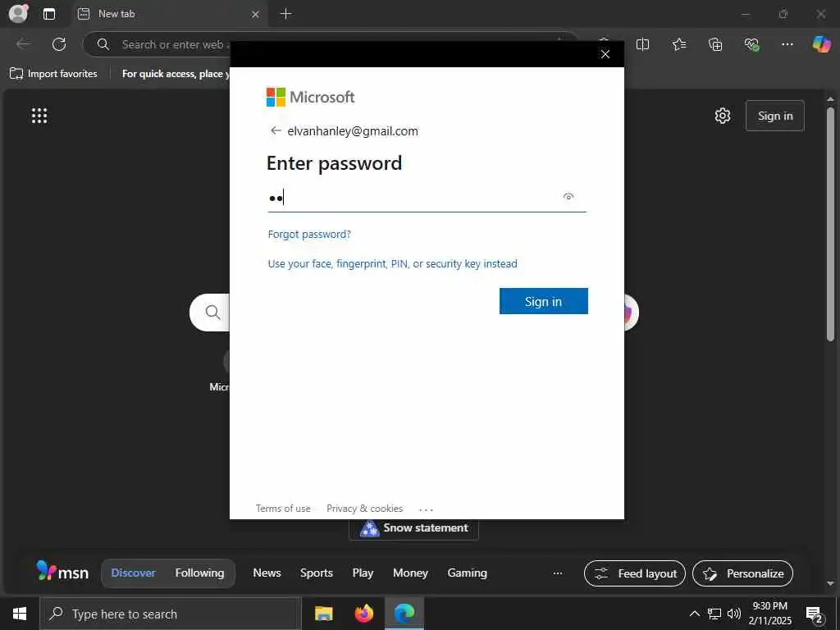Click the Personalize button

(x=742, y=573)
